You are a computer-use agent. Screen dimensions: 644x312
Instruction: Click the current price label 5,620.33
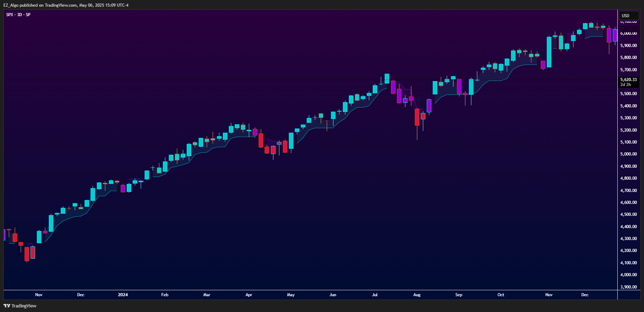(x=628, y=80)
